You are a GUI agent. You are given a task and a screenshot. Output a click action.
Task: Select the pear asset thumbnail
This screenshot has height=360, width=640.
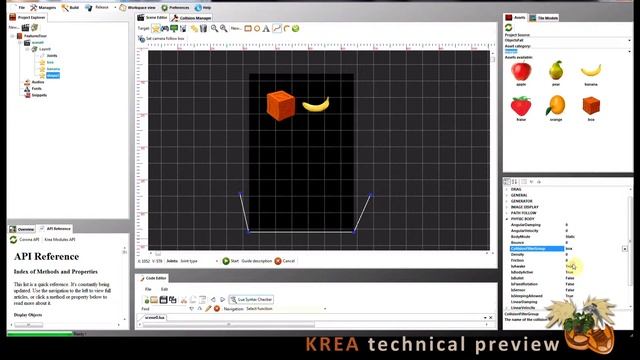pos(556,71)
